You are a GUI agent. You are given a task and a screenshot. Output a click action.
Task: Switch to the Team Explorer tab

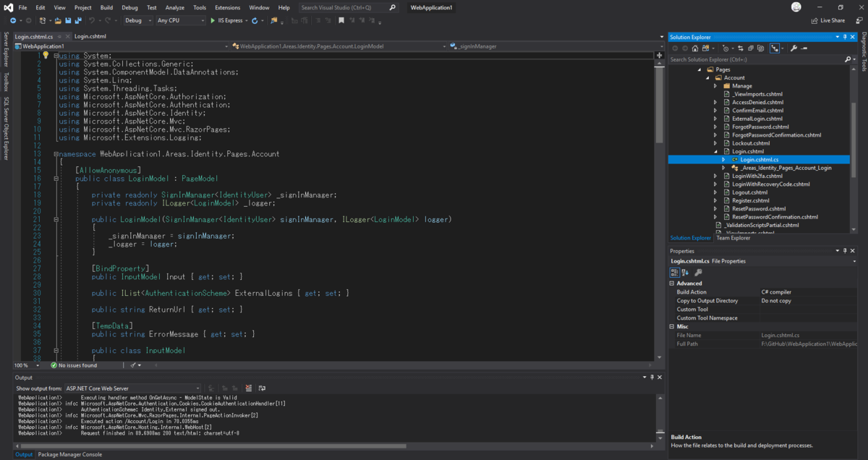[x=733, y=238]
